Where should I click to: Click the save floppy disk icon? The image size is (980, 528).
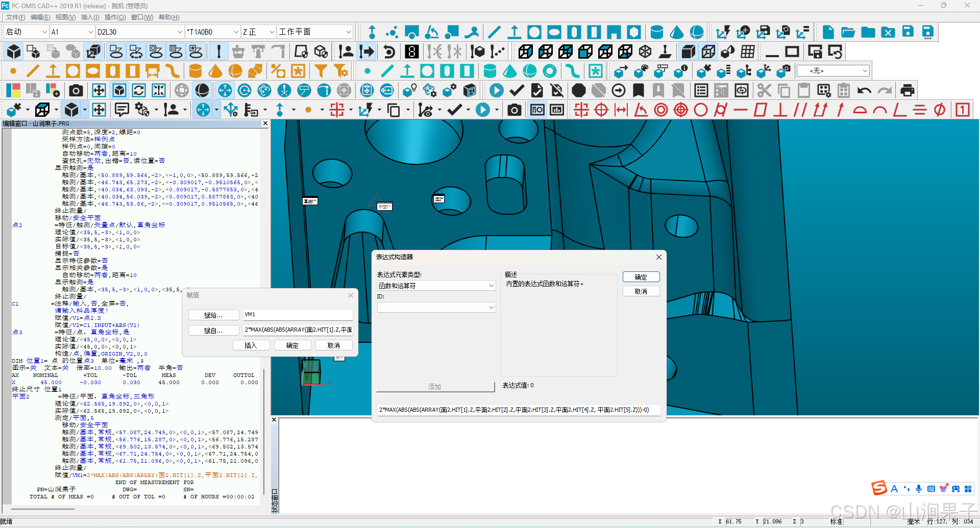pyautogui.click(x=908, y=32)
